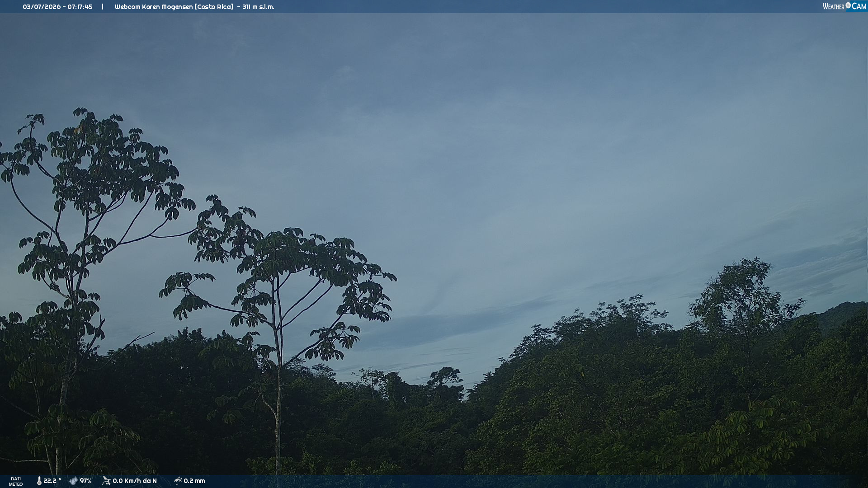
Task: Click the WeatherCam logo
Action: click(x=844, y=6)
